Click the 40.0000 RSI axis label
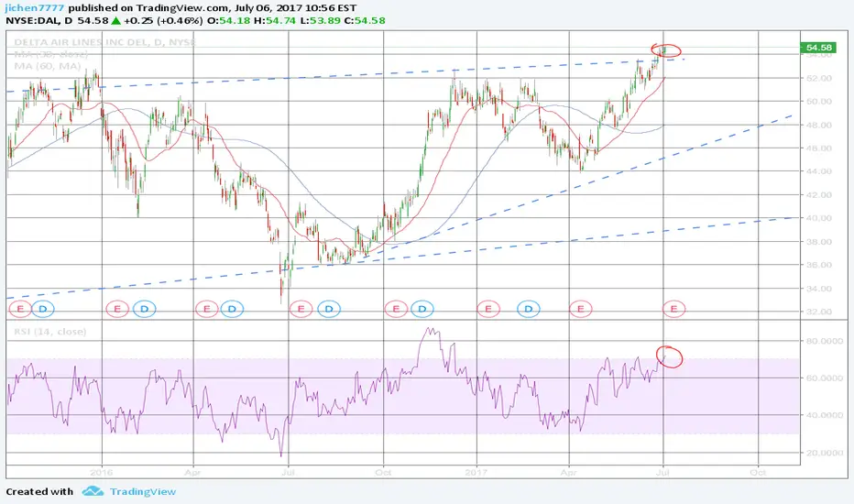Viewport: 854px width, 504px height. point(824,415)
